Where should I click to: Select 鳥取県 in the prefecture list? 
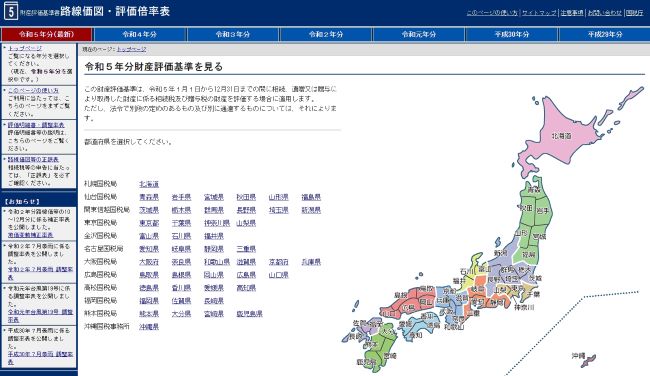(x=149, y=275)
